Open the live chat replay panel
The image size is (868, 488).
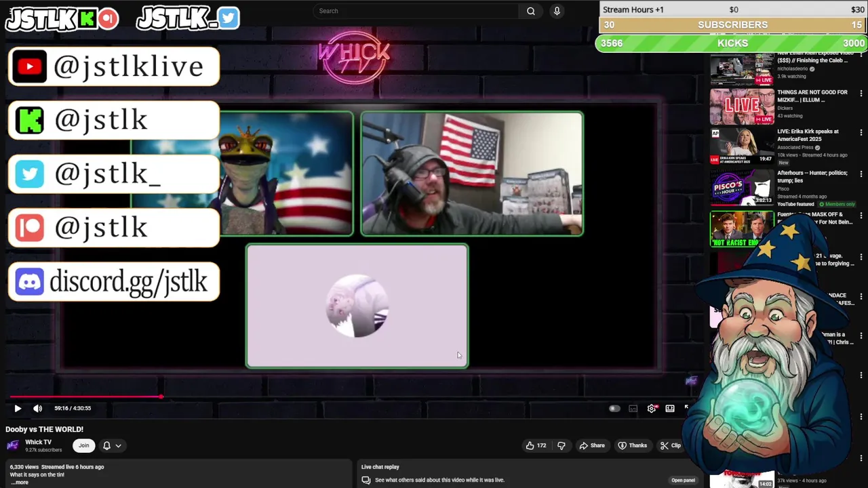point(683,480)
